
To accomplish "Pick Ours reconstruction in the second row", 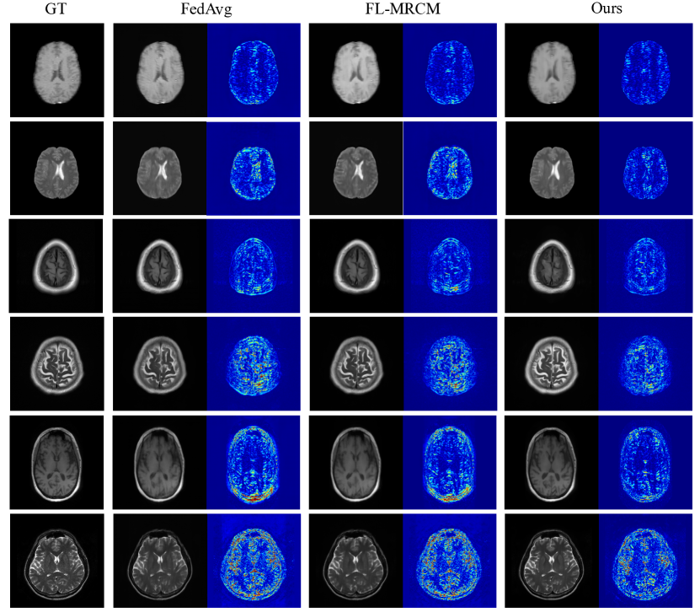I will coord(552,168).
